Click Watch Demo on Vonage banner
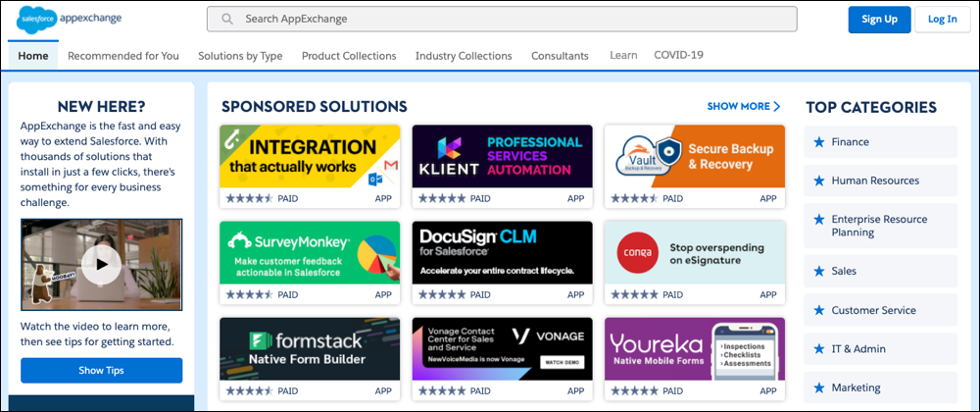 click(562, 362)
